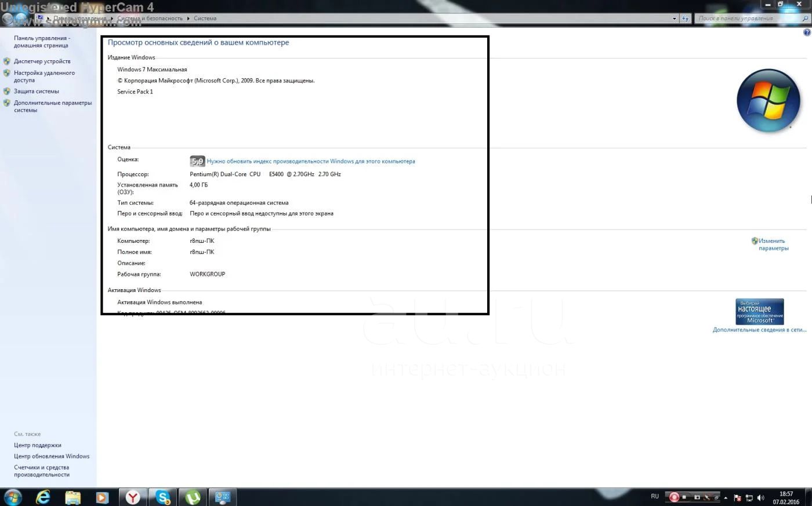This screenshot has width=812, height=506.
Task: Open the address bar history dropdown
Action: (x=674, y=19)
